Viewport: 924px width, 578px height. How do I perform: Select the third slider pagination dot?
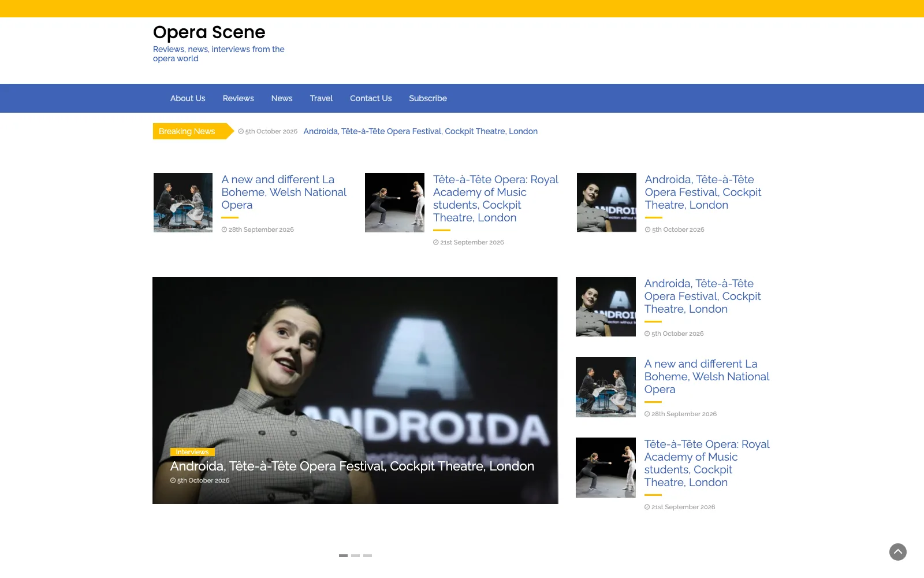point(367,555)
